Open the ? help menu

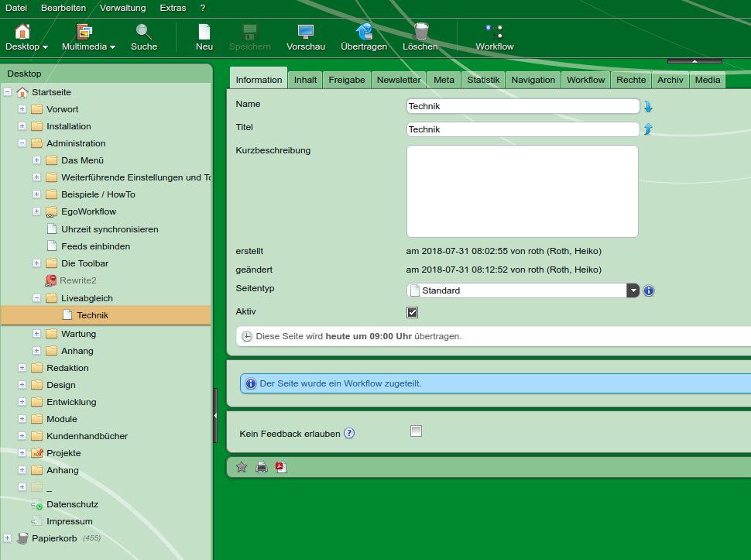(x=203, y=9)
